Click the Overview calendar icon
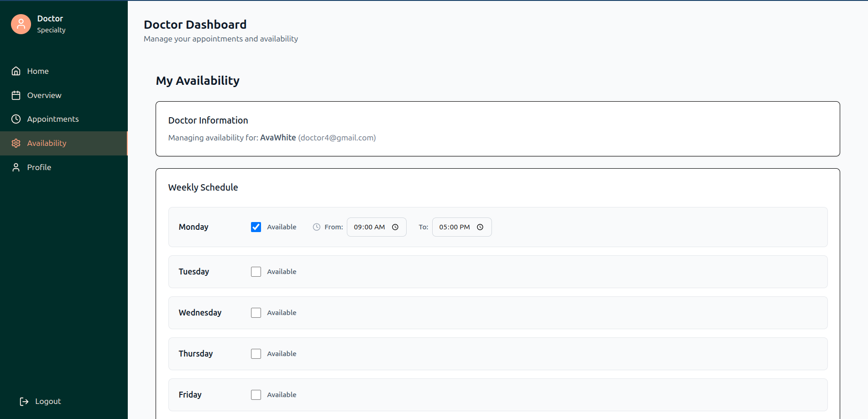 pyautogui.click(x=16, y=95)
